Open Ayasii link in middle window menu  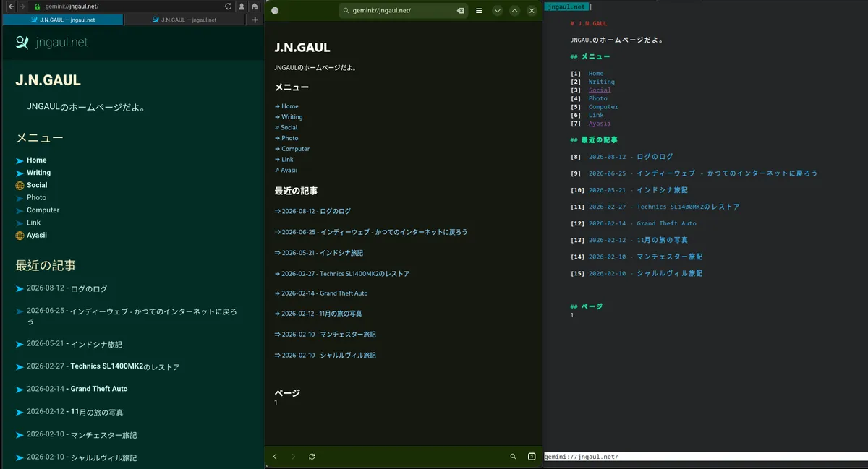click(286, 171)
